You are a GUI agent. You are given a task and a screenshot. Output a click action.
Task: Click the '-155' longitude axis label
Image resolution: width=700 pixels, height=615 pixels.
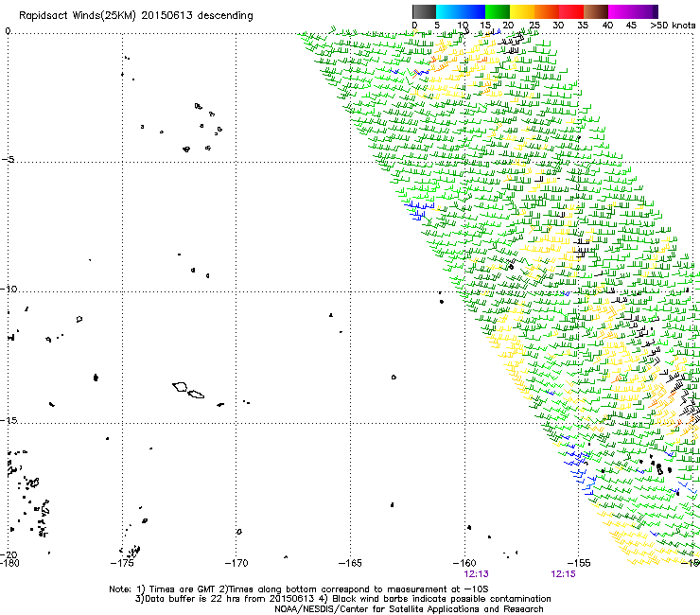tap(579, 563)
